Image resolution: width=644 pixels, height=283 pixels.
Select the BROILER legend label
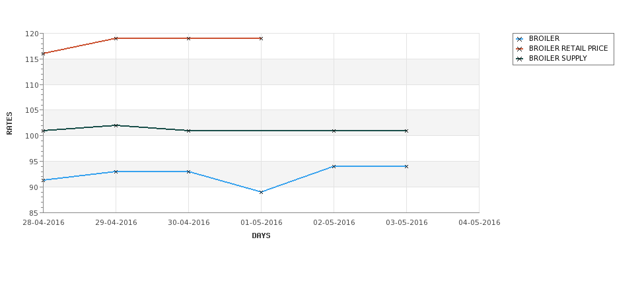coord(544,38)
